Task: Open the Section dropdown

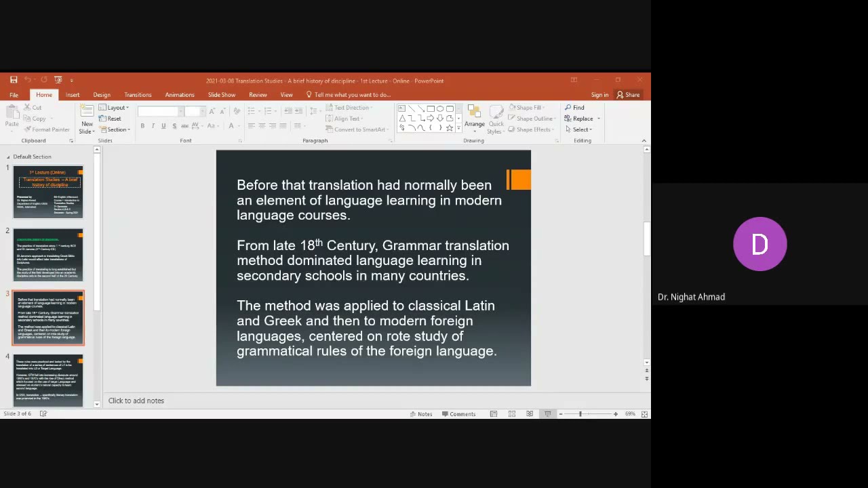Action: coord(114,129)
